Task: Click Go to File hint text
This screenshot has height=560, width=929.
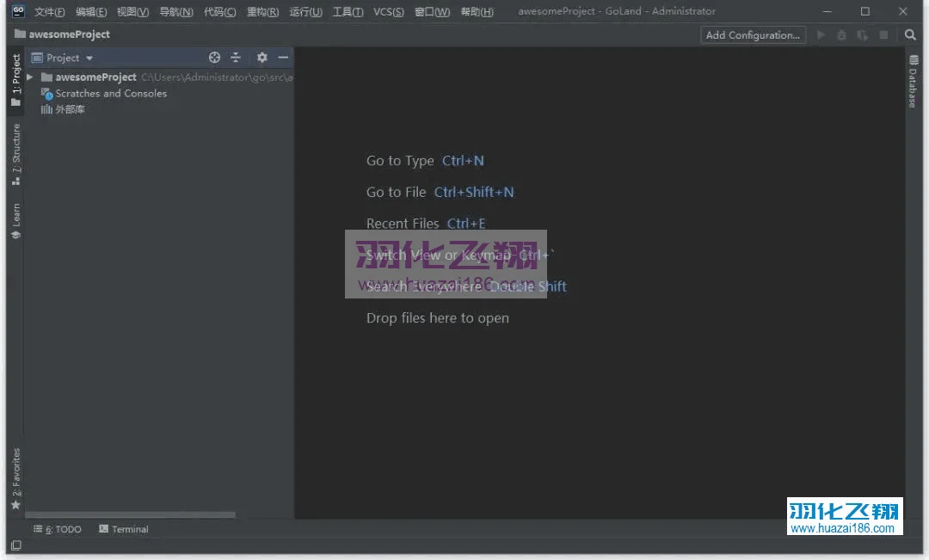Action: click(x=396, y=192)
